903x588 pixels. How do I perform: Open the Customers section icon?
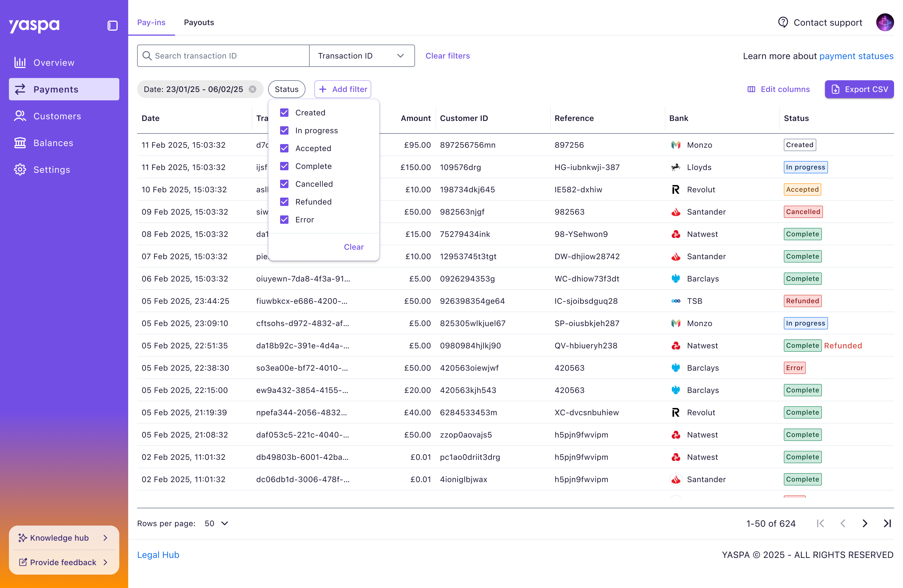(x=20, y=116)
